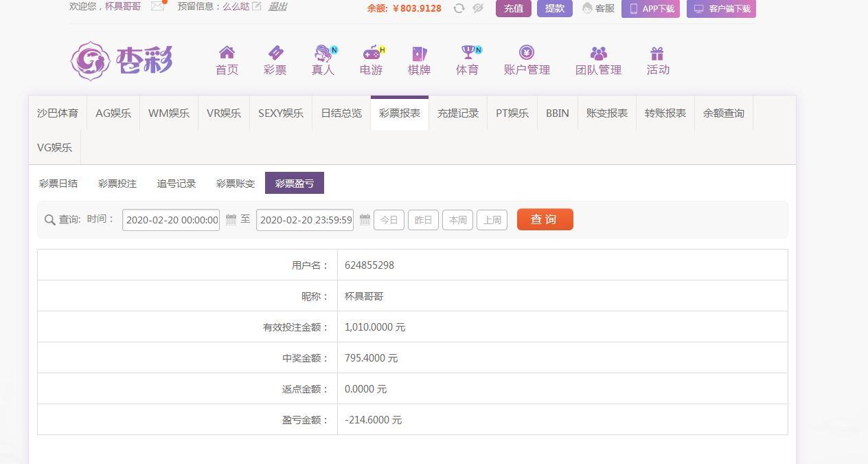Open 团队管理 team icon menu
This screenshot has width=868, height=464.
(598, 53)
